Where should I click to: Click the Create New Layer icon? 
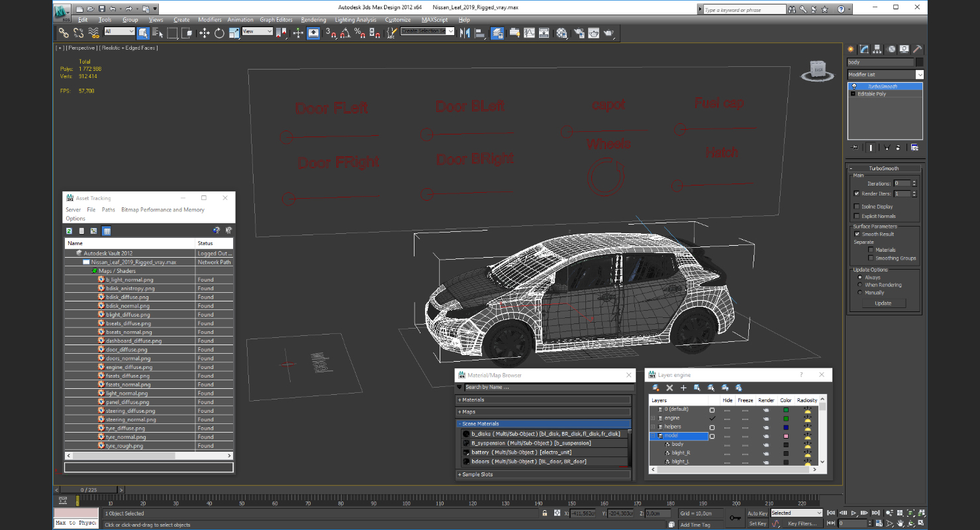pyautogui.click(x=656, y=388)
